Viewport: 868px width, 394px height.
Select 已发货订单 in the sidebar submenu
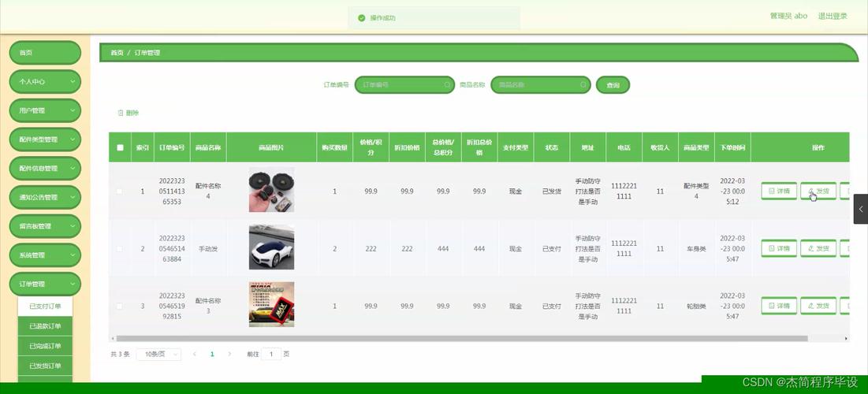point(45,366)
